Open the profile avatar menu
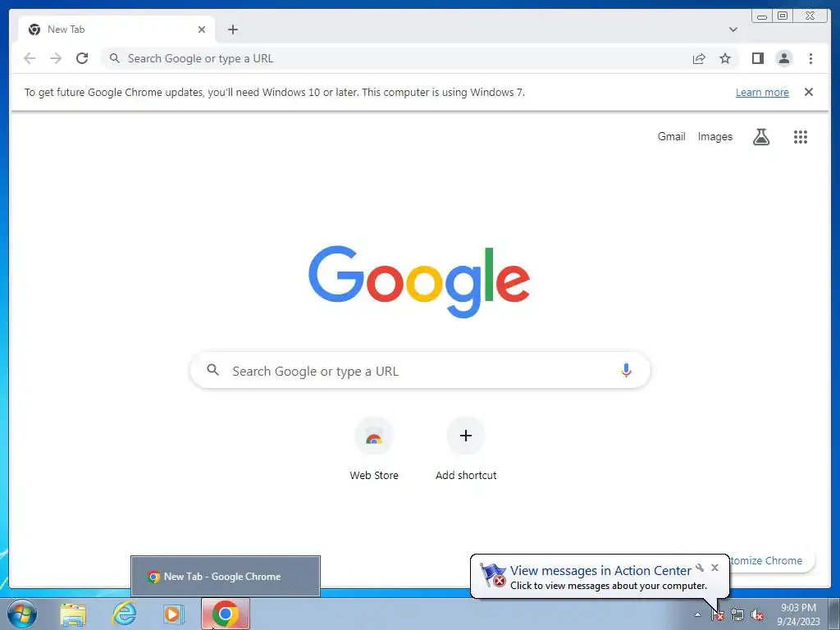The width and height of the screenshot is (840, 630). click(x=783, y=58)
